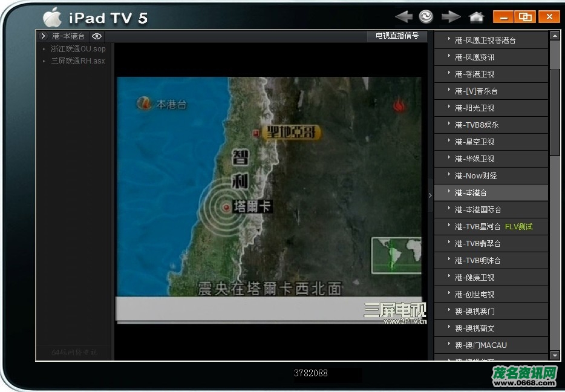565x392 pixels.
Task: Select the 浙江联通OU.sop source
Action: [77, 49]
